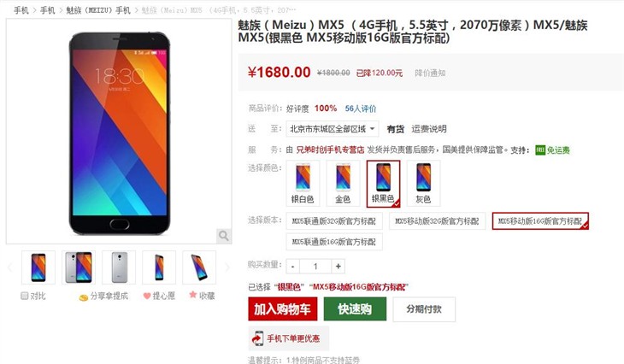This screenshot has width=624, height=364.
Task: Select the back-of-phone silver thumbnail
Action: (119, 267)
